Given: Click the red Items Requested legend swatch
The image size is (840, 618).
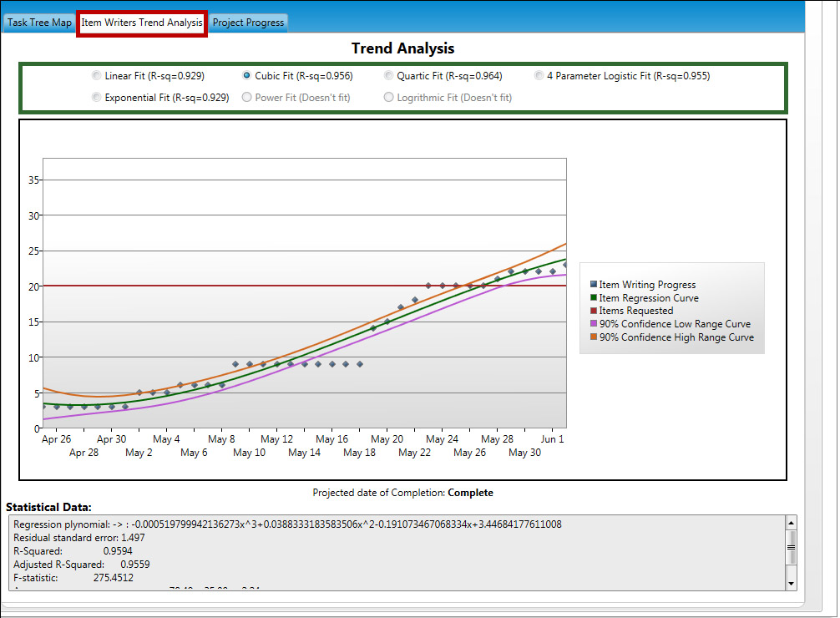Looking at the screenshot, I should pos(594,311).
